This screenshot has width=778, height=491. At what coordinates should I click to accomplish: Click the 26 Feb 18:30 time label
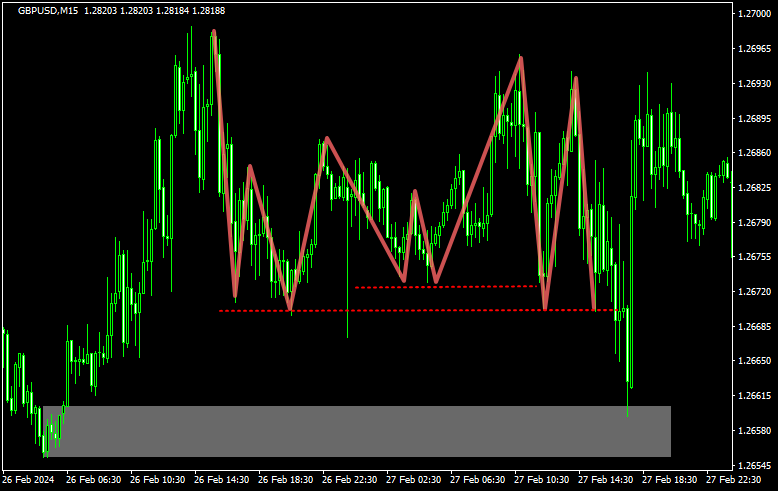(288, 480)
